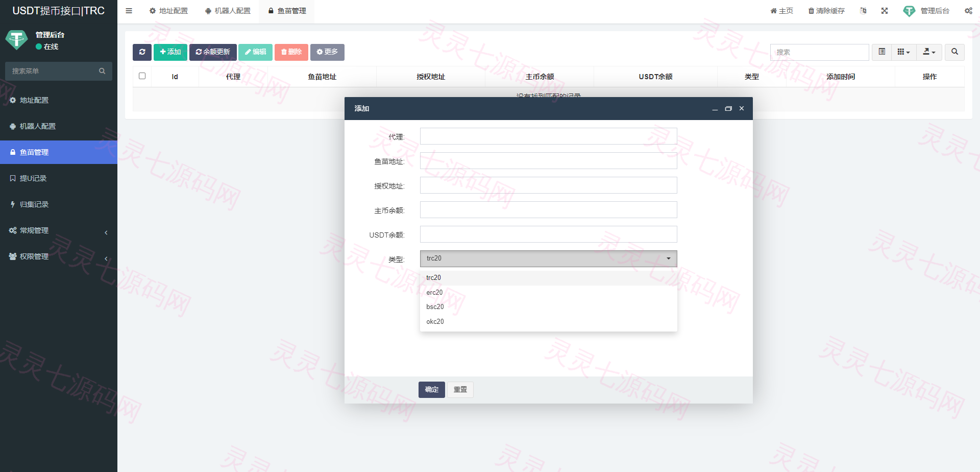Choose okc20 from the type list
This screenshot has height=472, width=980.
(x=549, y=322)
